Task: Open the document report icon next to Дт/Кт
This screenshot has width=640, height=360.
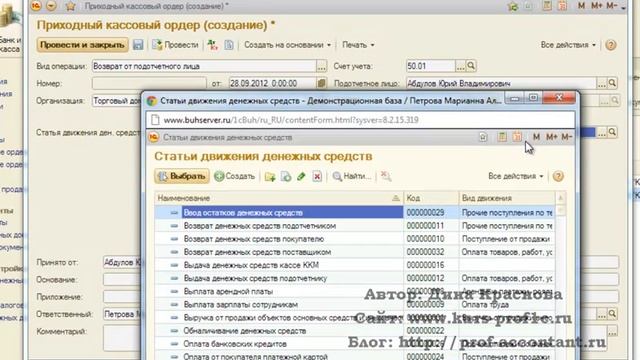Action: [x=229, y=45]
